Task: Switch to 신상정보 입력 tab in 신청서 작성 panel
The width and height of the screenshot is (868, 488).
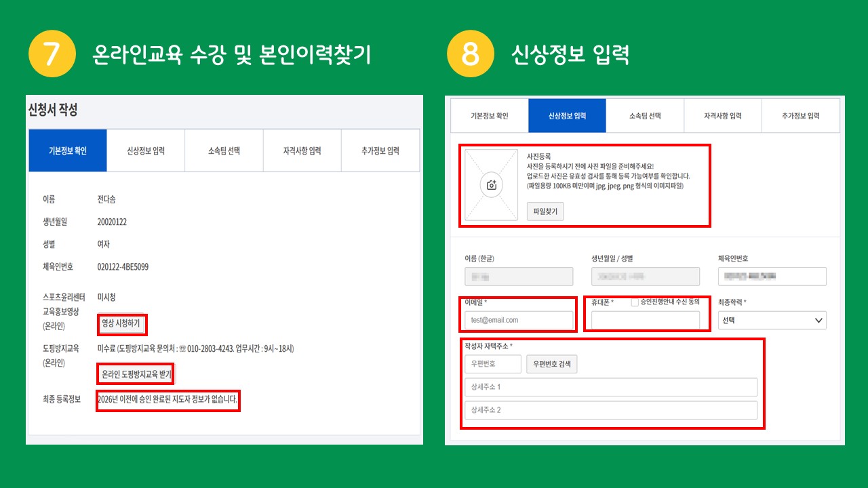Action: coord(146,150)
